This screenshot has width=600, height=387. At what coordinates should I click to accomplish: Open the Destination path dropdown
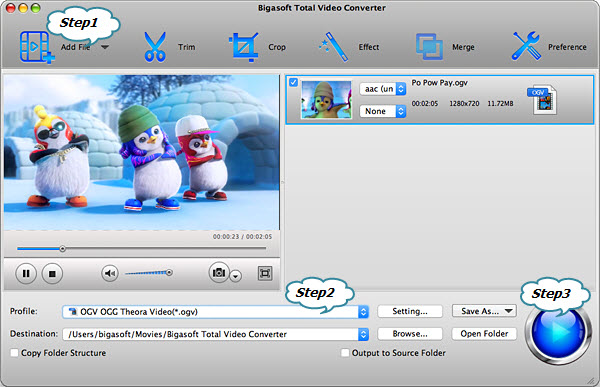click(x=215, y=334)
